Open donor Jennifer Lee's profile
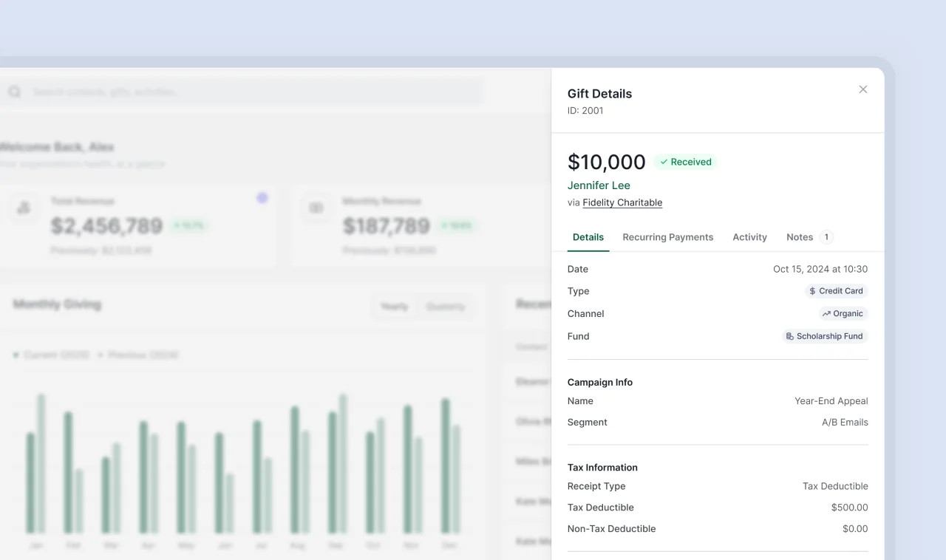946x560 pixels. (599, 185)
